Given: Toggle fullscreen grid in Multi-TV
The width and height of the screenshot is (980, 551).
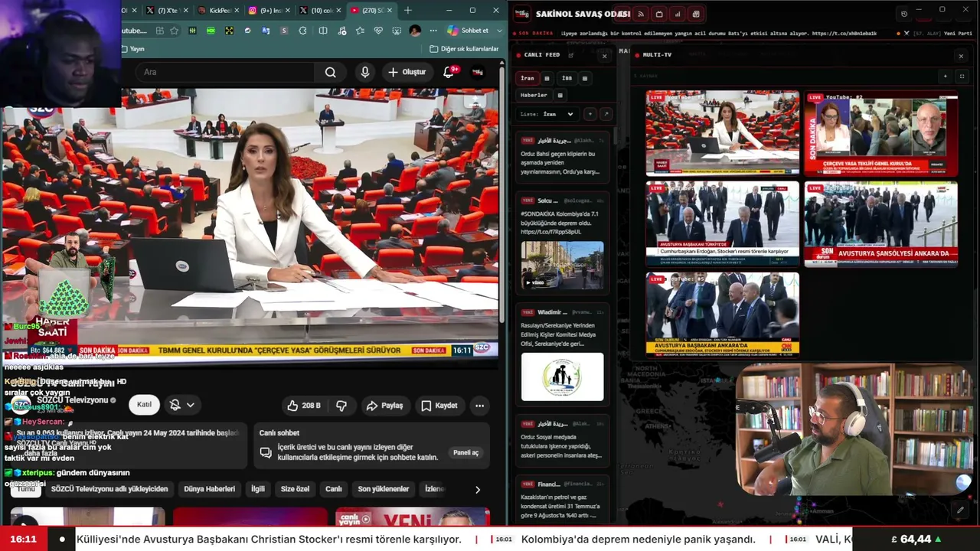Looking at the screenshot, I should (962, 77).
